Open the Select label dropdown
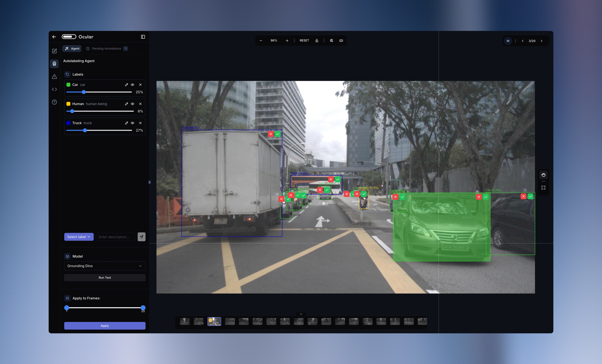The height and width of the screenshot is (364, 602). (x=79, y=237)
